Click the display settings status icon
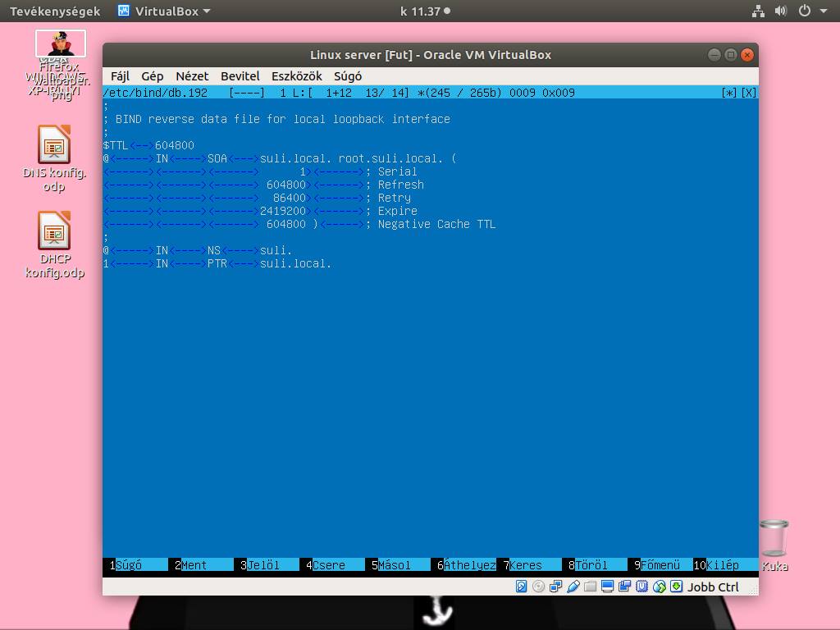 tap(607, 587)
